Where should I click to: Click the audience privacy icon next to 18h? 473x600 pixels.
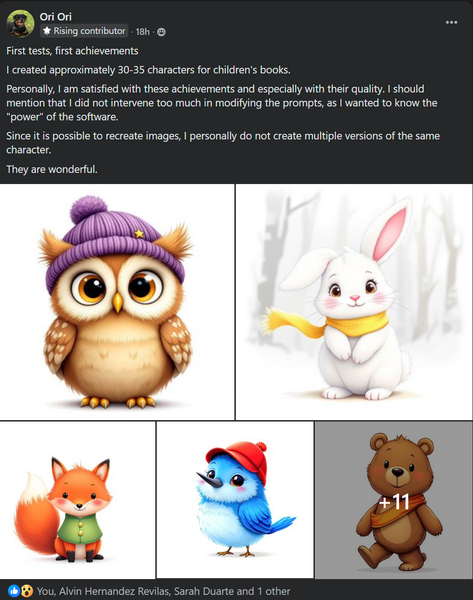click(161, 32)
